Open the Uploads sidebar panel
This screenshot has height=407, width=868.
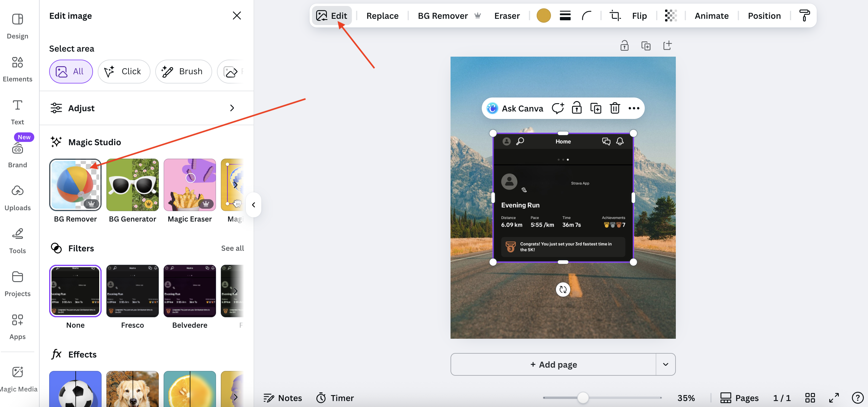click(18, 198)
